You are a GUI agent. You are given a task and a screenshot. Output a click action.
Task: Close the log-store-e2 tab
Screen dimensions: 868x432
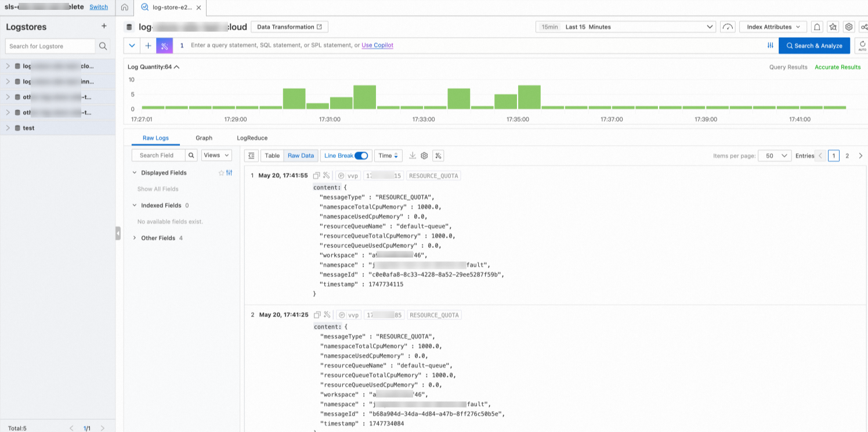(198, 8)
